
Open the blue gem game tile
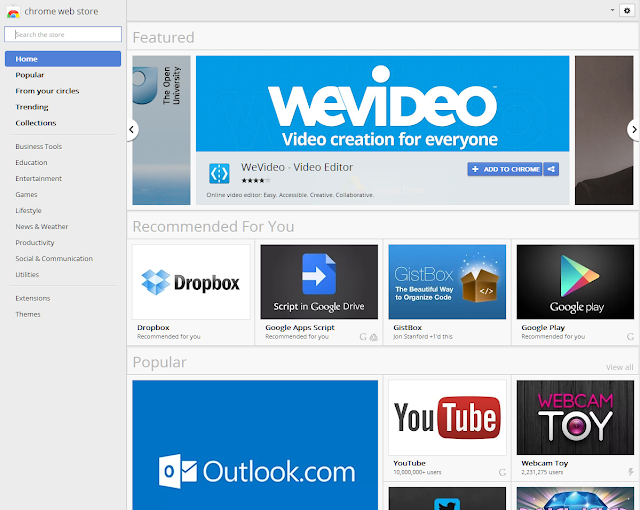575,498
